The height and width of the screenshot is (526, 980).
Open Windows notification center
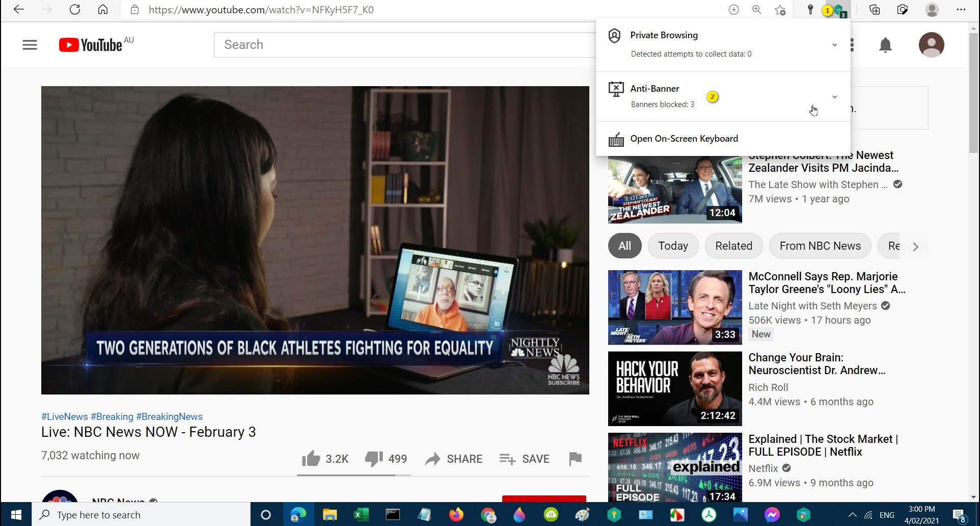point(959,515)
